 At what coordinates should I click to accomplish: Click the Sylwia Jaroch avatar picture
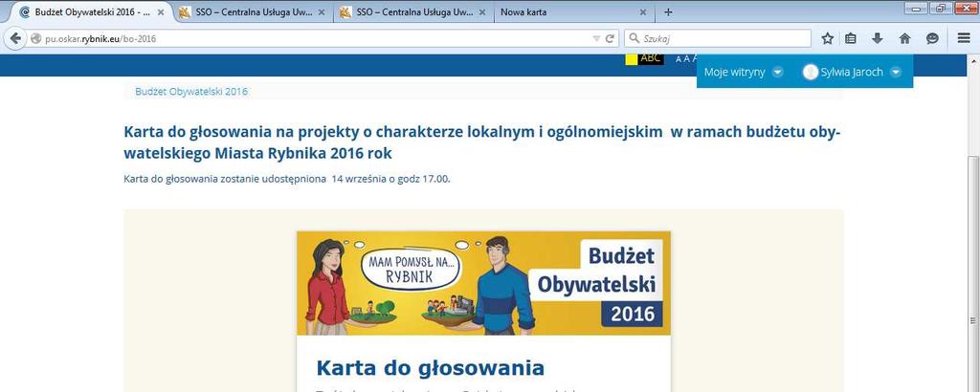[810, 72]
